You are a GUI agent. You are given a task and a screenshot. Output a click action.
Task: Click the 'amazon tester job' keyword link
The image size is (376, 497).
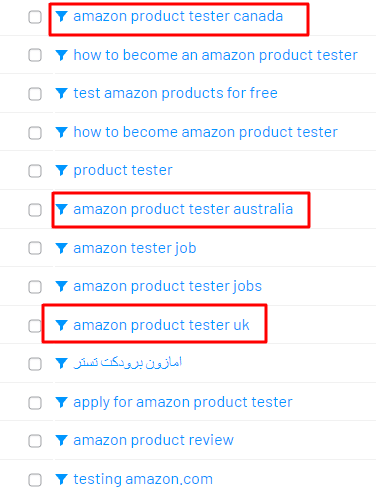coord(135,248)
